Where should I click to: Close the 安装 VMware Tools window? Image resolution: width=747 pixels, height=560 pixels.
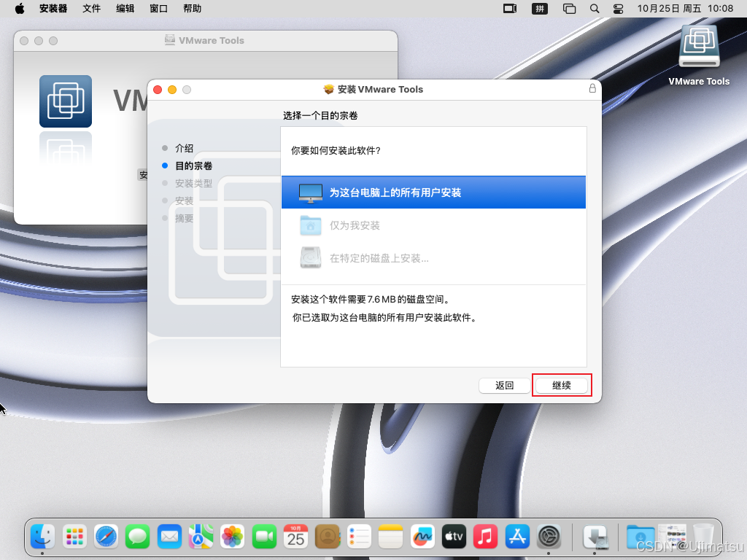click(158, 90)
